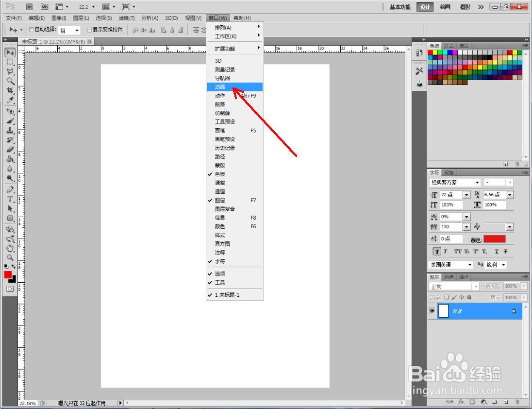Launch Mini Bridge from the top bar
The height and width of the screenshot is (409, 532).
point(45,6)
